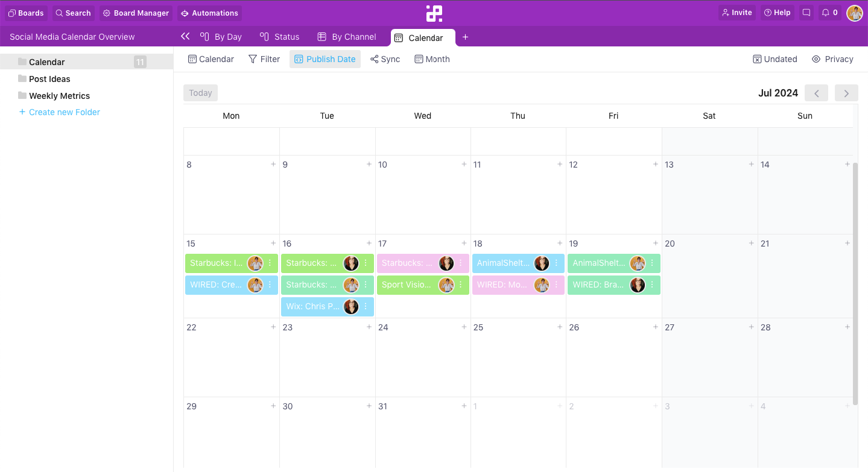The width and height of the screenshot is (868, 472).
Task: Toggle the Filter option
Action: [264, 59]
